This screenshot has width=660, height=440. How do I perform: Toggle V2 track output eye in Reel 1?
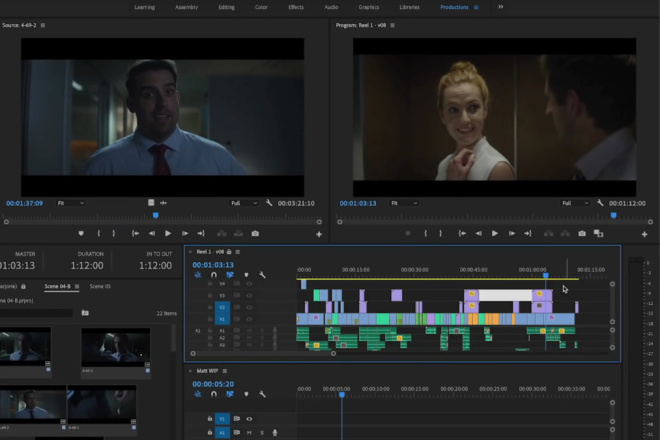(x=249, y=307)
